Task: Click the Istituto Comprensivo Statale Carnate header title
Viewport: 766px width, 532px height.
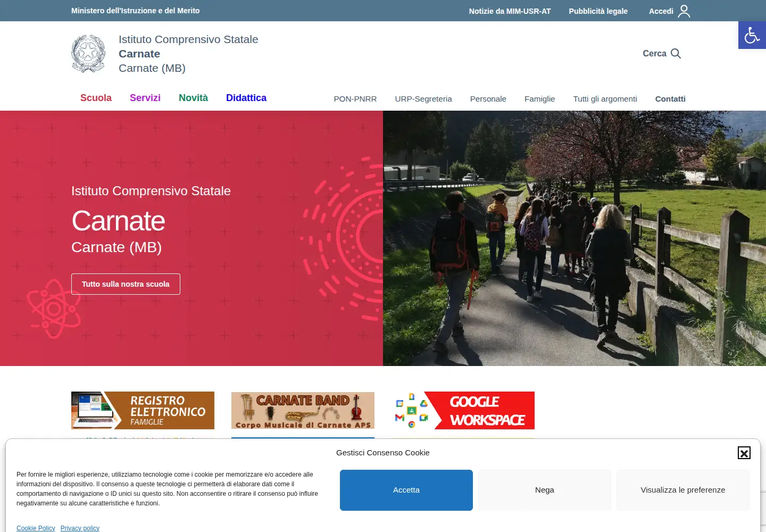Action: coord(188,54)
